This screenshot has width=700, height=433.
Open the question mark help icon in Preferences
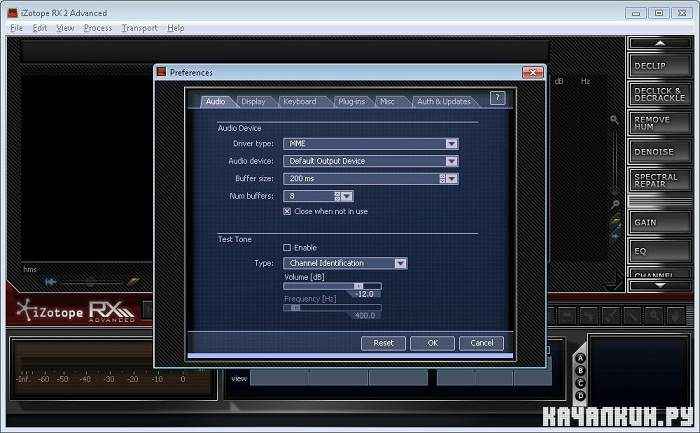(x=497, y=98)
